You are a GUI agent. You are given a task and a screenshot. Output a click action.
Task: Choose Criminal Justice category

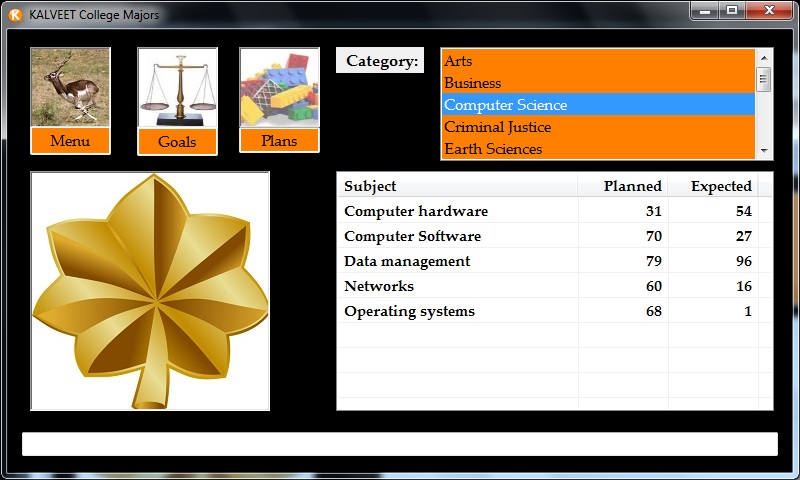[598, 127]
